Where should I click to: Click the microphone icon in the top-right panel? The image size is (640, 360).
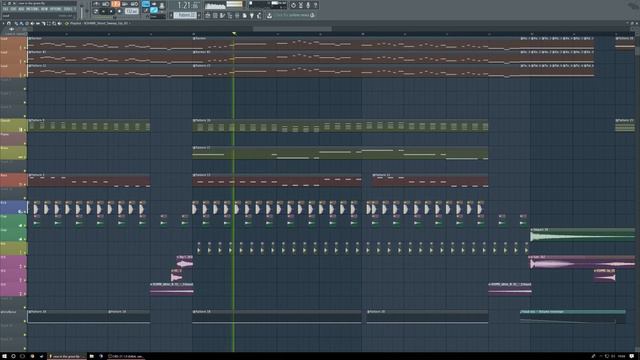pos(308,5)
